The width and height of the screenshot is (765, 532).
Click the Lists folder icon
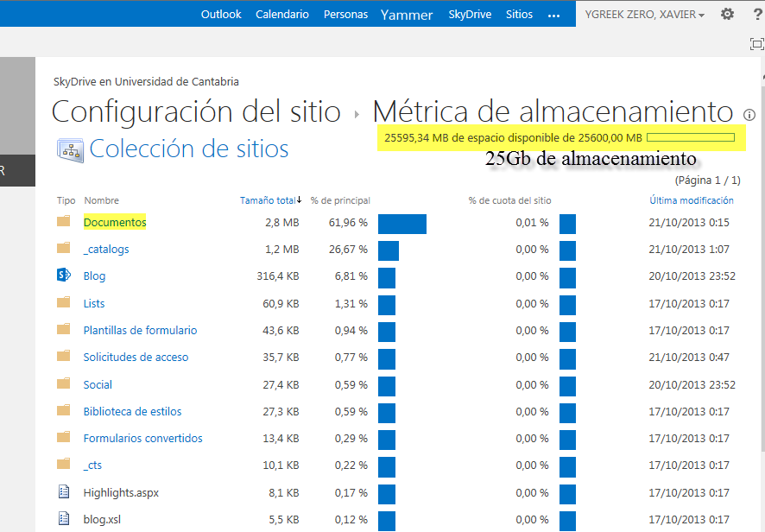[x=63, y=302]
